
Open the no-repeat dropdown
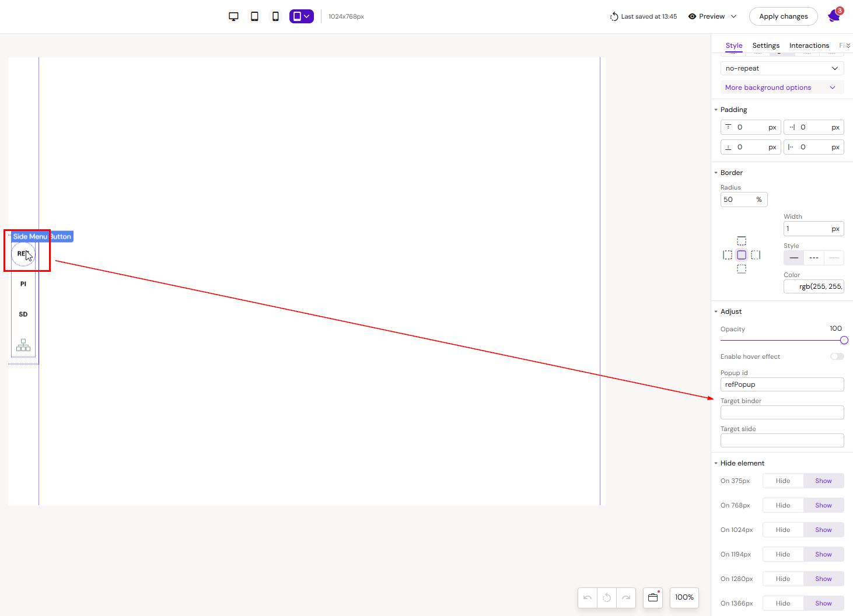(x=782, y=68)
